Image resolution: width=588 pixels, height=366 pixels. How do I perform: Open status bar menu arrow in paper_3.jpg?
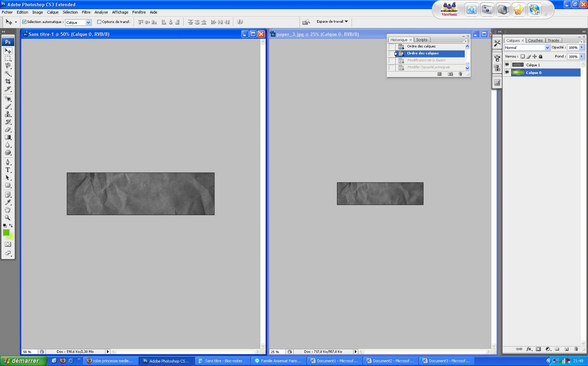click(355, 352)
